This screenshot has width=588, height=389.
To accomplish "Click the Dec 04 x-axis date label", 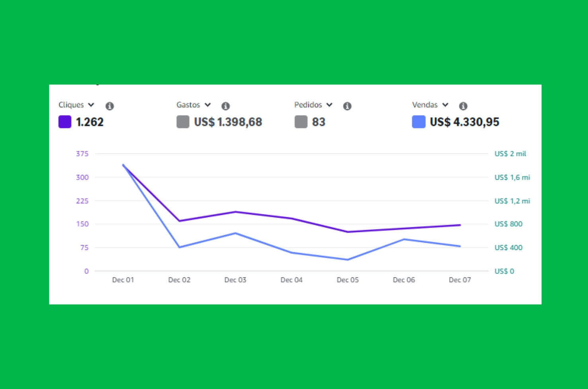I will pyautogui.click(x=291, y=280).
